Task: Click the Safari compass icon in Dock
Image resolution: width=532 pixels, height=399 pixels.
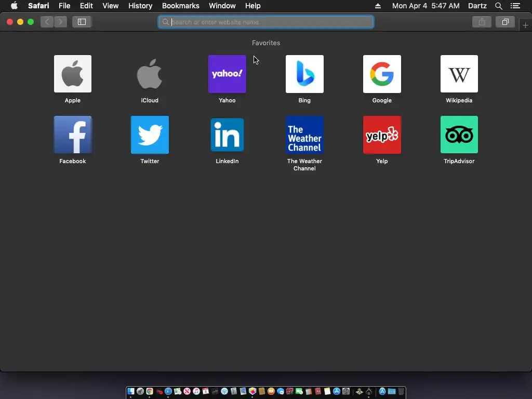Action: [x=168, y=391]
